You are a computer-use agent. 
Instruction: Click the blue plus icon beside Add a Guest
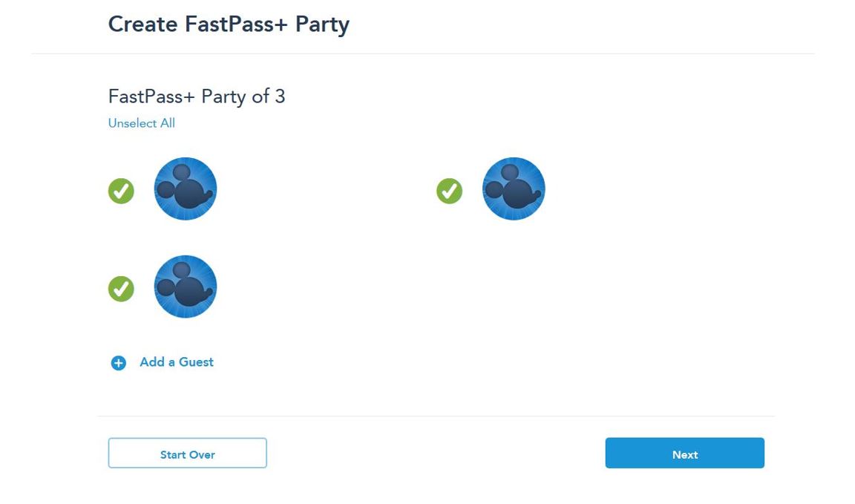(x=119, y=362)
